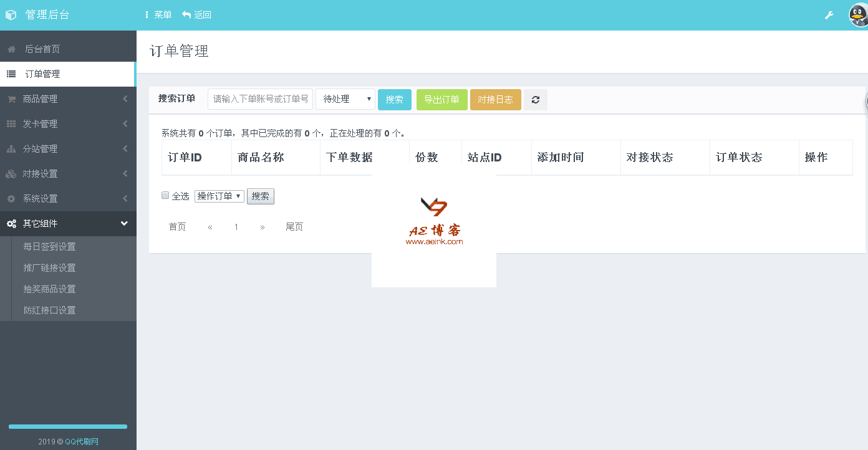The height and width of the screenshot is (450, 868).
Task: Click the sitemap icon for 分站管理
Action: (11, 149)
